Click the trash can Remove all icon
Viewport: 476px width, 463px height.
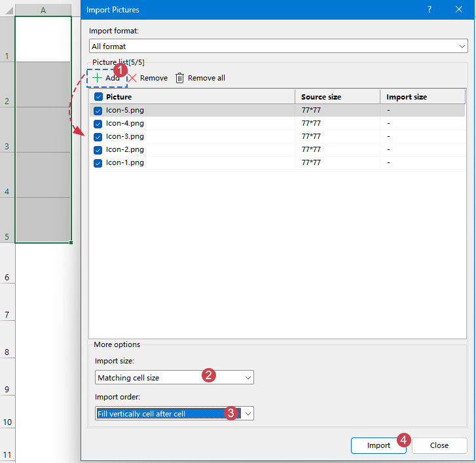pos(180,78)
